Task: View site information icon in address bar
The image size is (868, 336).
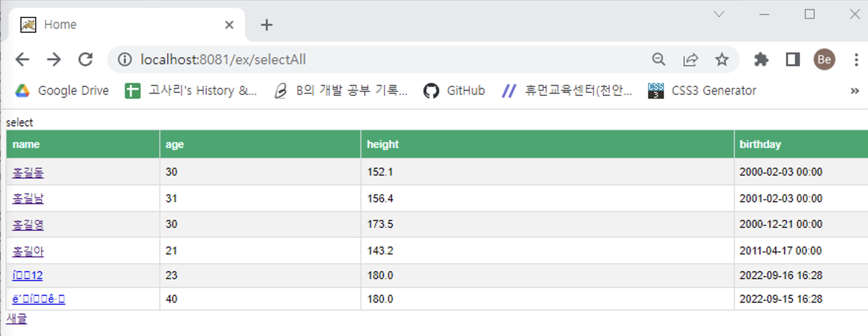Action: point(125,60)
